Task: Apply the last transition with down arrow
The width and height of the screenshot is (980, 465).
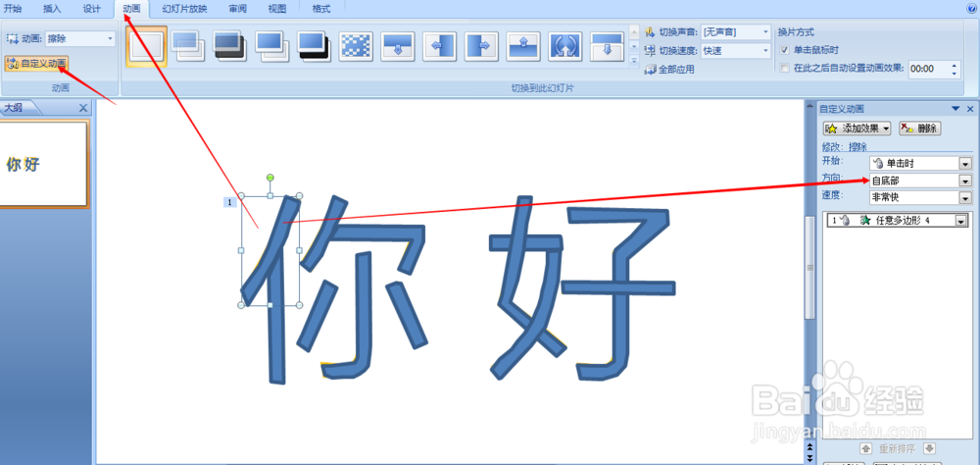Action: tap(608, 47)
